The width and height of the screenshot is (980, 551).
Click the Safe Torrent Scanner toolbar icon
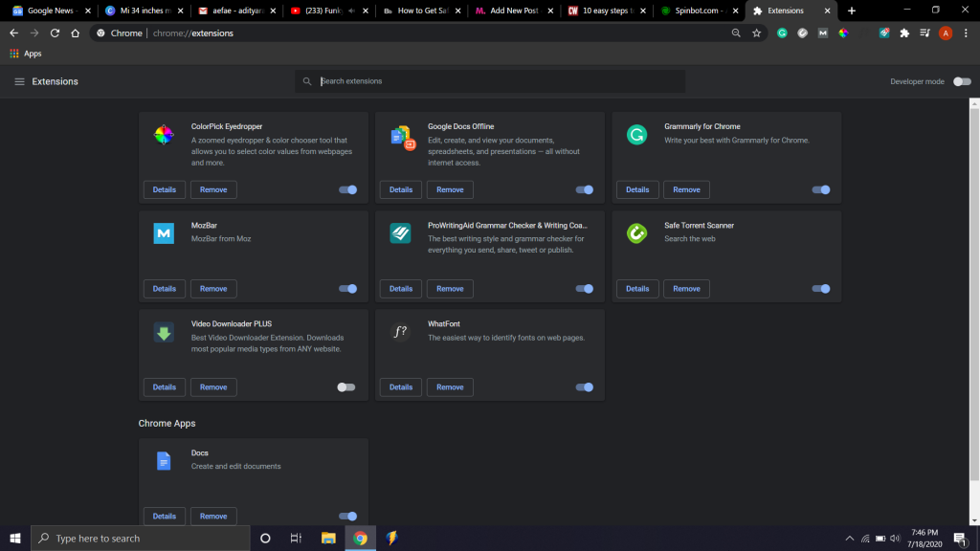pyautogui.click(x=803, y=33)
